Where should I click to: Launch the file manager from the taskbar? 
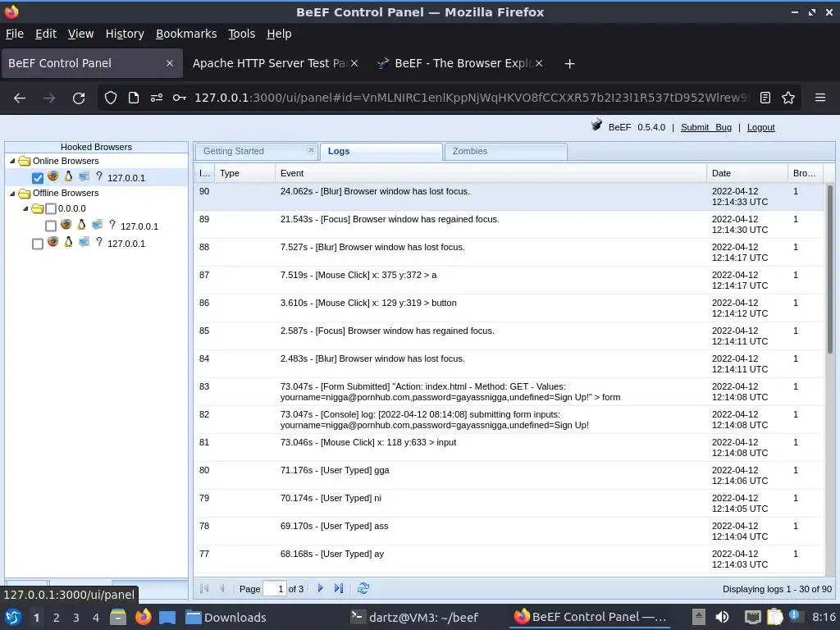(118, 617)
